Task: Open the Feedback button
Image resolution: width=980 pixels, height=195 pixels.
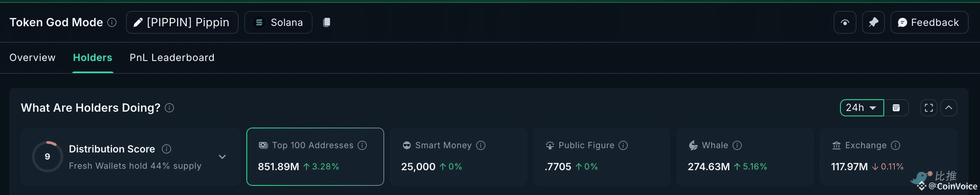Action: point(929,22)
